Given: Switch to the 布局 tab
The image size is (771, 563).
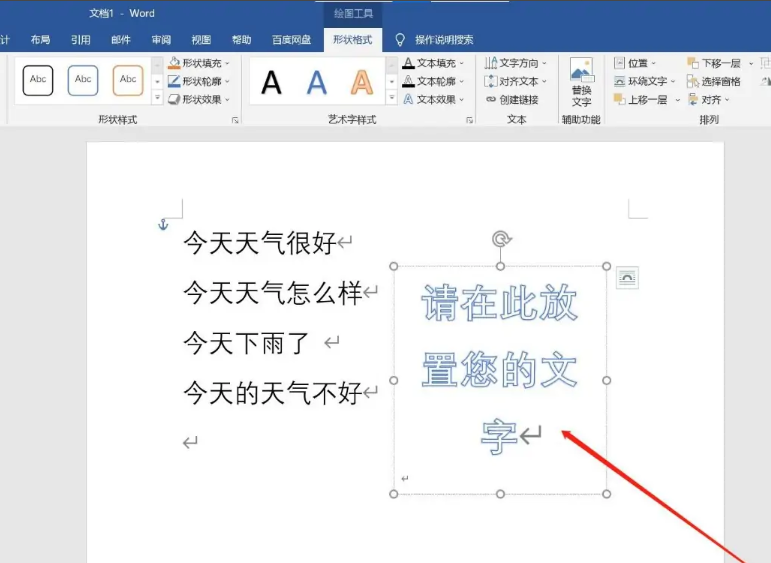Looking at the screenshot, I should click(40, 40).
